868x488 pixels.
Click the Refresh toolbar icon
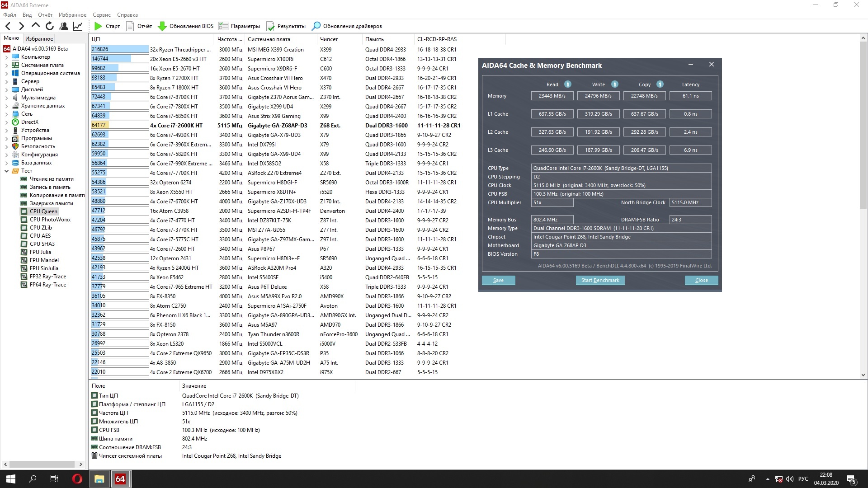[50, 26]
